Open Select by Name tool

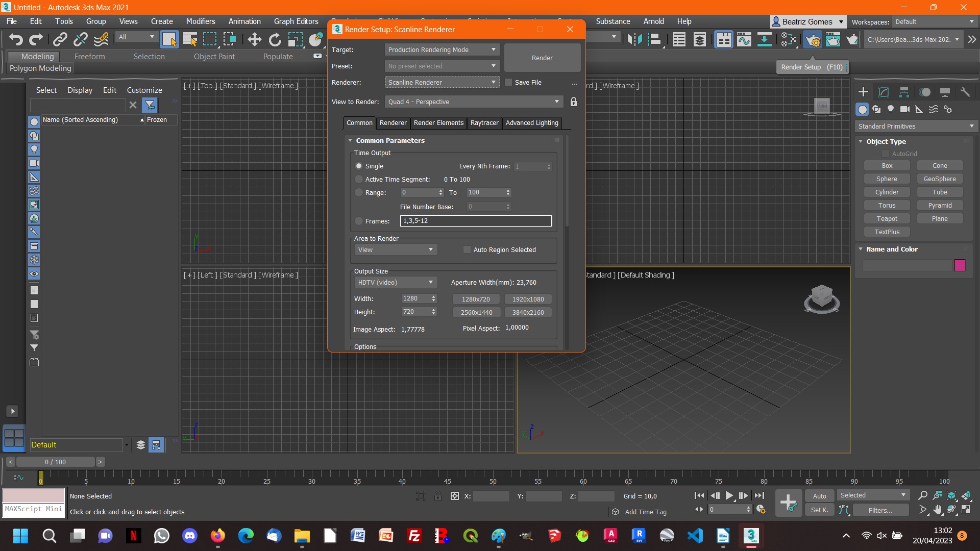point(190,39)
